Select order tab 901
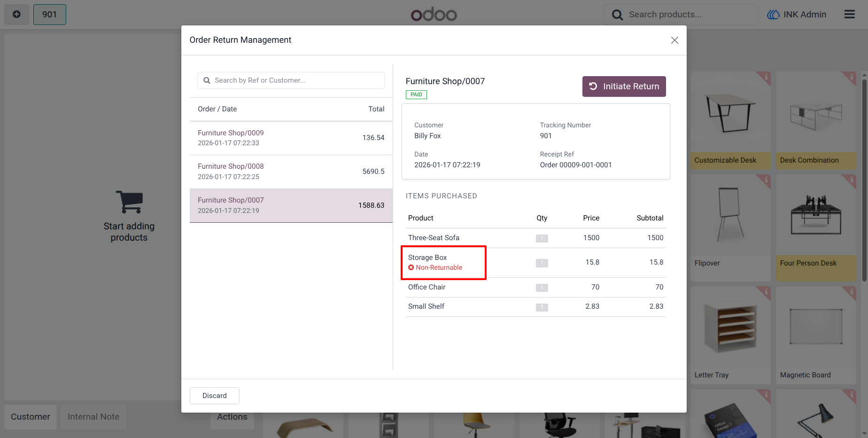Image resolution: width=868 pixels, height=438 pixels. (x=50, y=15)
